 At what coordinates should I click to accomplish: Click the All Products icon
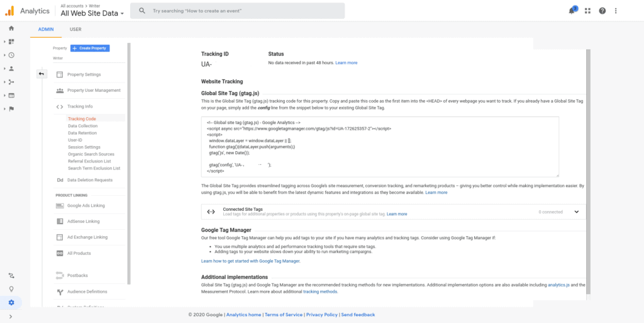pos(60,253)
